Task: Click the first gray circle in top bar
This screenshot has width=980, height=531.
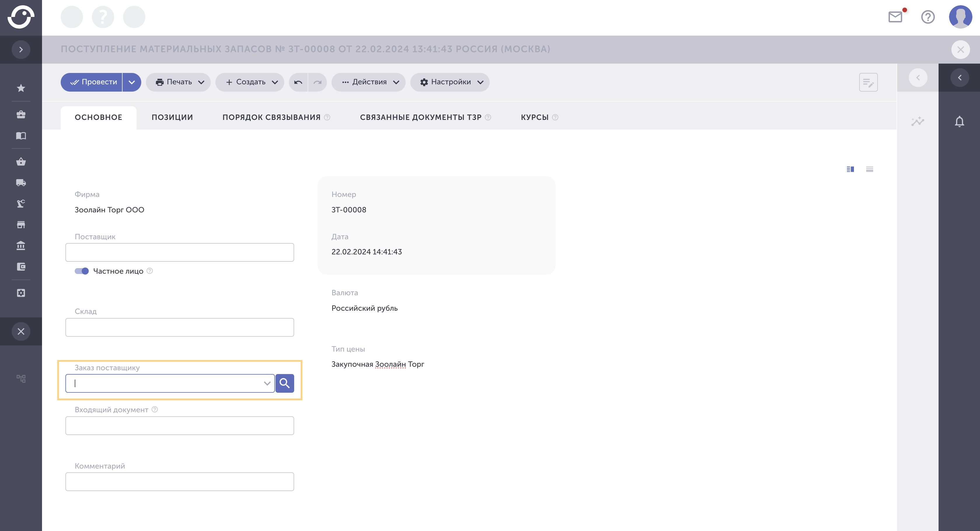Action: (72, 17)
